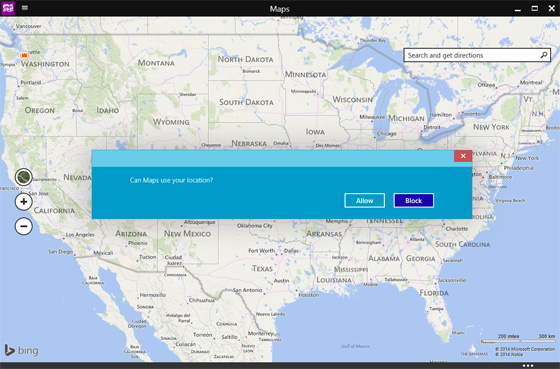560x369 pixels.
Task: Open the more options ellipsis at bottom
Action: click(528, 365)
